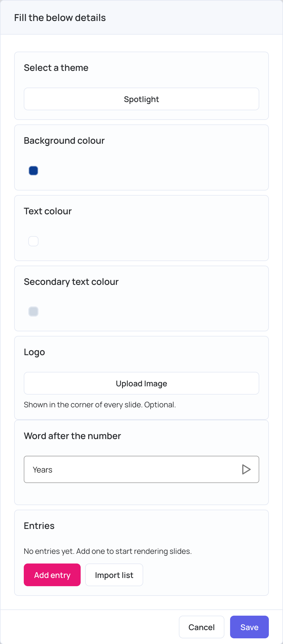This screenshot has width=283, height=644.
Task: Click the 'Background colour' label
Action: pos(64,141)
